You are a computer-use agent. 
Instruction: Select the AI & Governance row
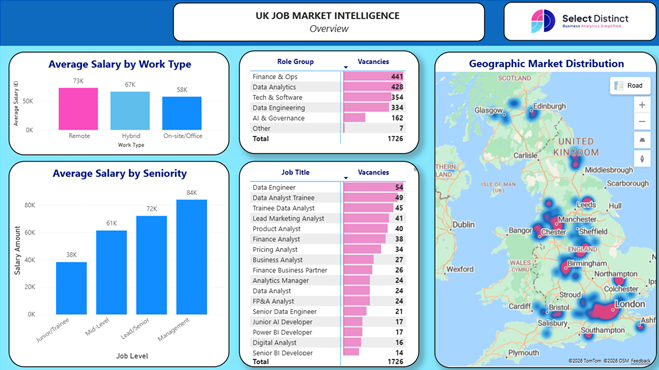pyautogui.click(x=328, y=118)
